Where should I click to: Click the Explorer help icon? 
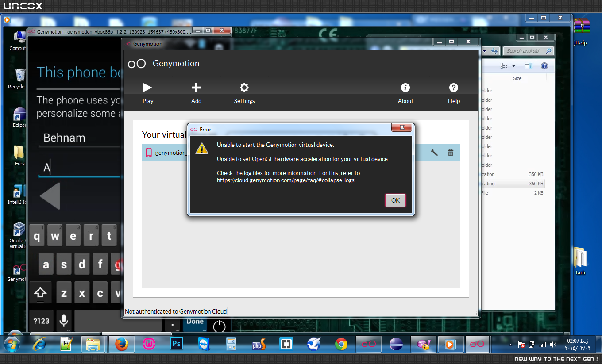point(544,66)
